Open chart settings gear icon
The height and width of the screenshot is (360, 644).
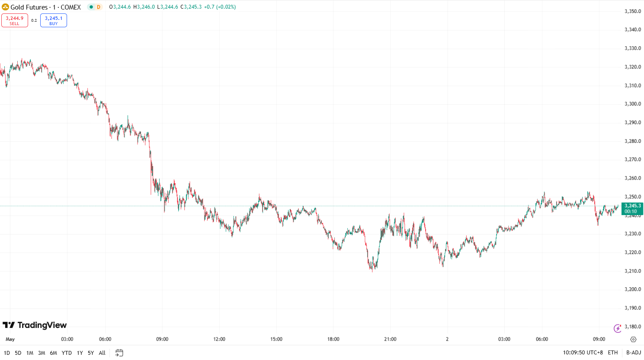pyautogui.click(x=634, y=339)
